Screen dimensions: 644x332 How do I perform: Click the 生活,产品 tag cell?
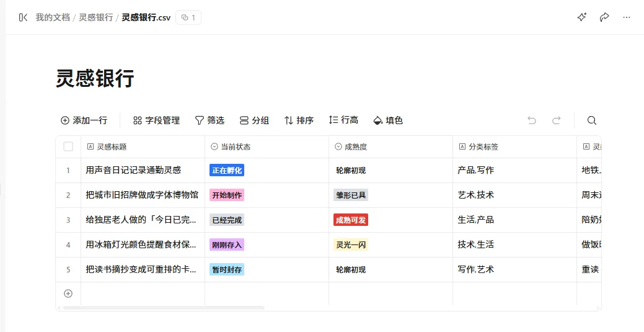click(515, 220)
